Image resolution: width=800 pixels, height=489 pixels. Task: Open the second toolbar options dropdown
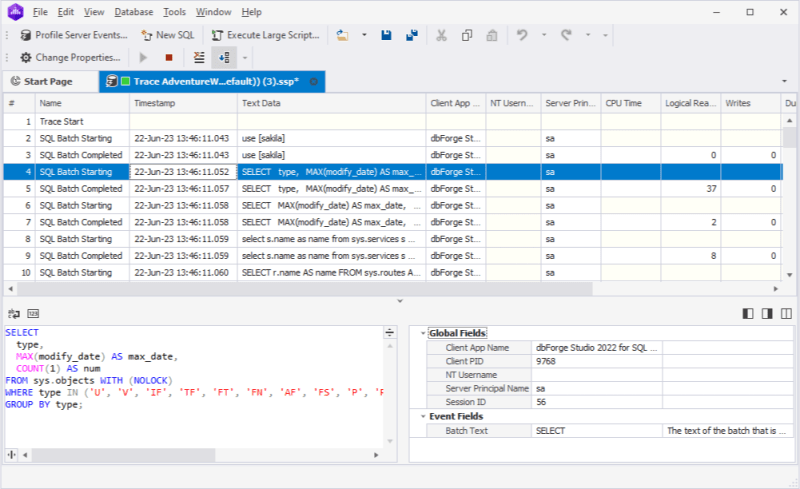click(x=245, y=58)
